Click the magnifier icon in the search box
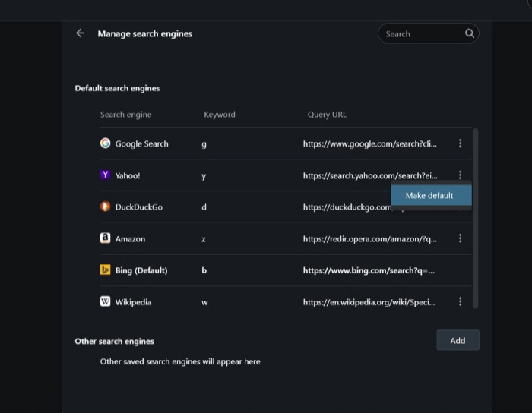 470,33
